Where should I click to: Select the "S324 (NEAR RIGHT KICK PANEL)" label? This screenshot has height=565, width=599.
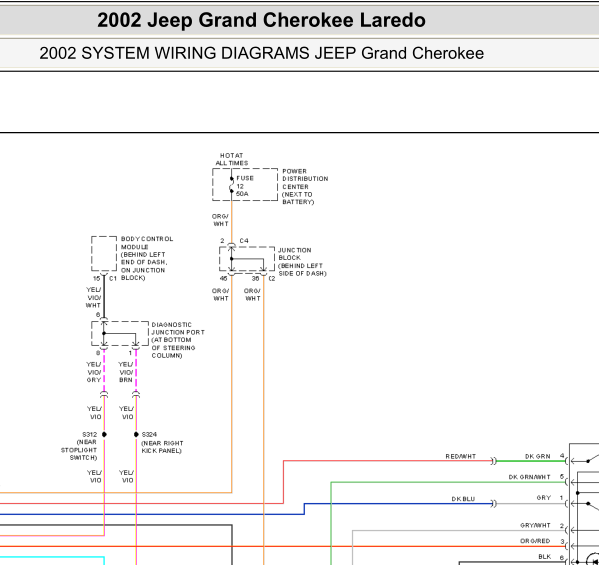click(162, 443)
